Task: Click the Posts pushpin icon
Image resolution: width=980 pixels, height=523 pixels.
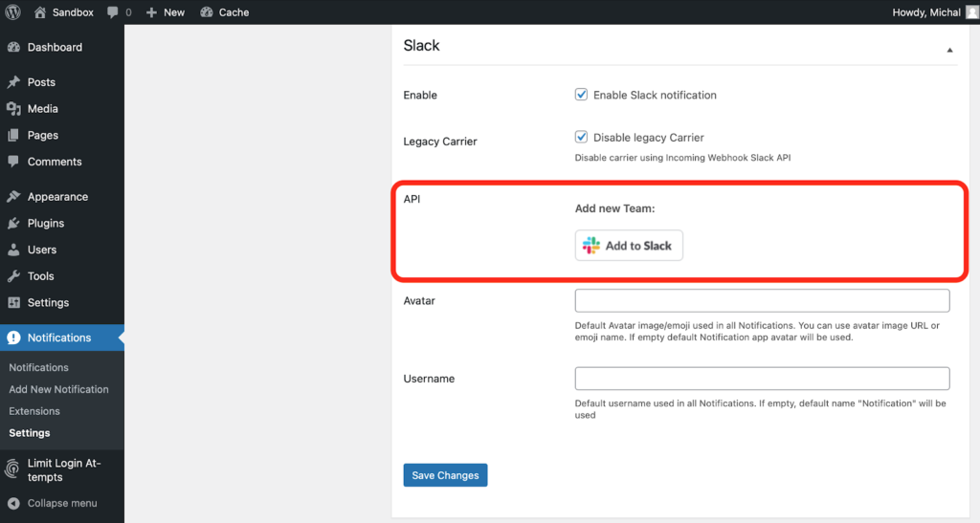Action: pos(13,82)
